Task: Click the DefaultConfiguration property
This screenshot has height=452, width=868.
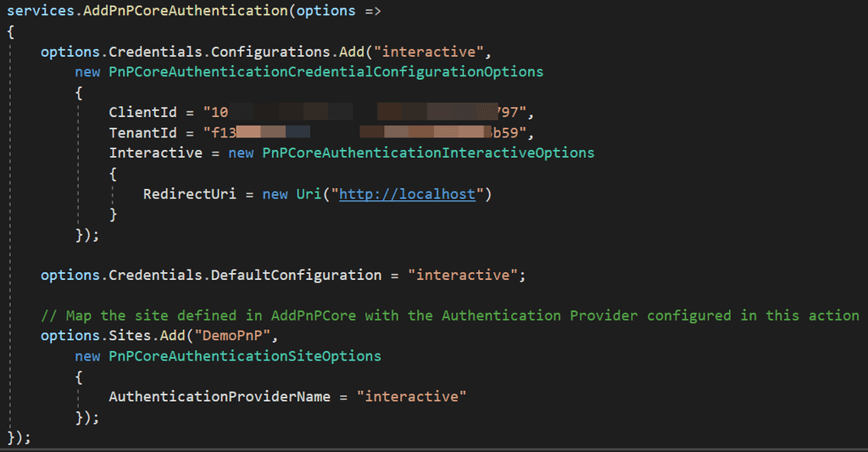Action: 296,276
